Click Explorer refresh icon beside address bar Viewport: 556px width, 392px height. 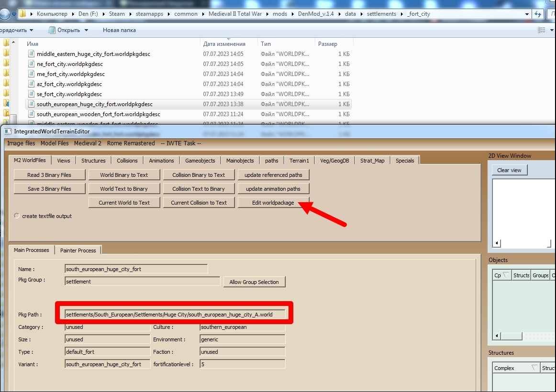538,14
